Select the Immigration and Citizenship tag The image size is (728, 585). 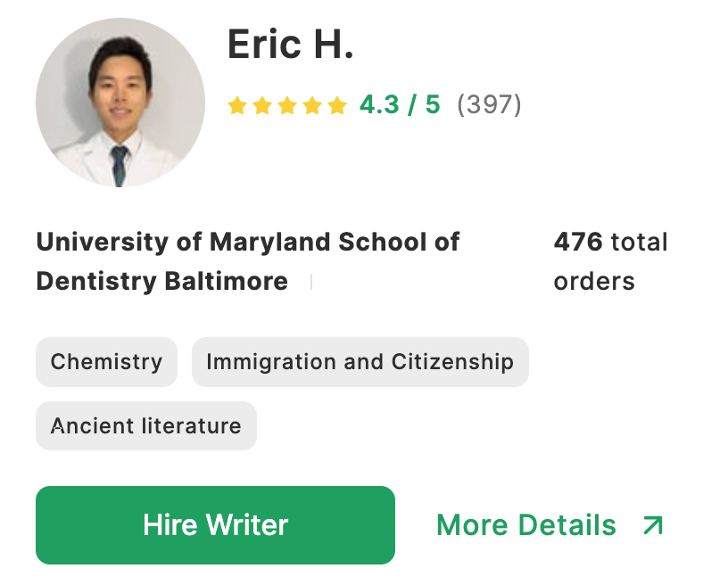pyautogui.click(x=360, y=362)
